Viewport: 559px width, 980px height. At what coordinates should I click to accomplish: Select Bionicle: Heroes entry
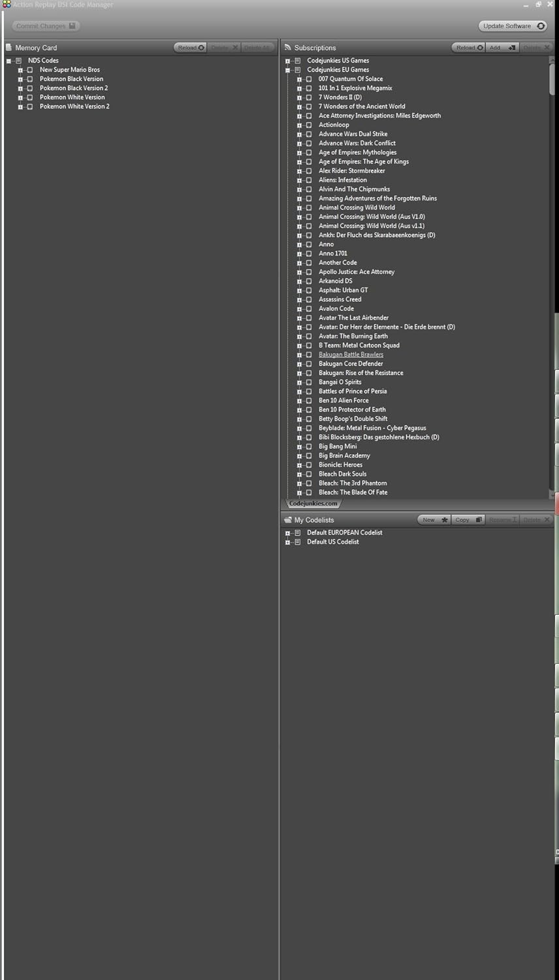click(340, 465)
